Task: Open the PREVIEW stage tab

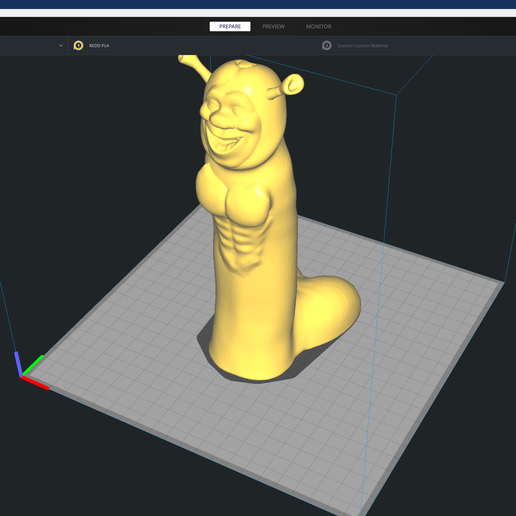Action: tap(273, 27)
